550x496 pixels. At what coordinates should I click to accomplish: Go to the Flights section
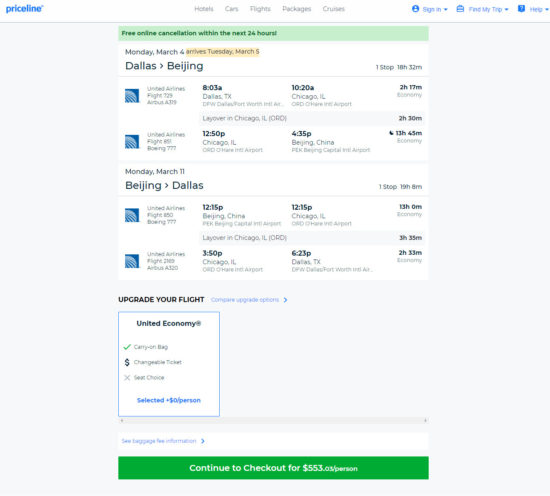pyautogui.click(x=260, y=9)
